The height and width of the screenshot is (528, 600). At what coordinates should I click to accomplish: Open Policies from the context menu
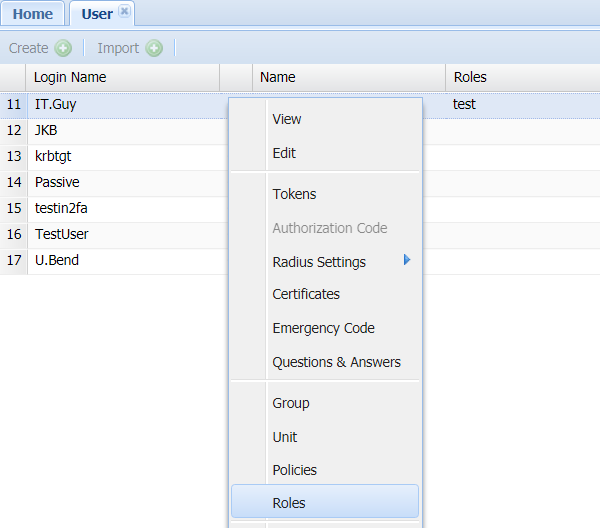click(294, 470)
